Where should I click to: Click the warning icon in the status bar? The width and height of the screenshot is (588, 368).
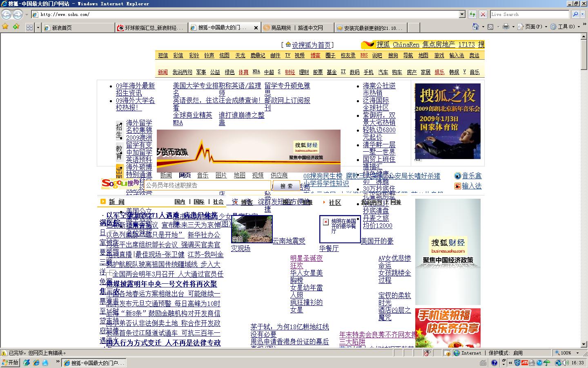4,353
